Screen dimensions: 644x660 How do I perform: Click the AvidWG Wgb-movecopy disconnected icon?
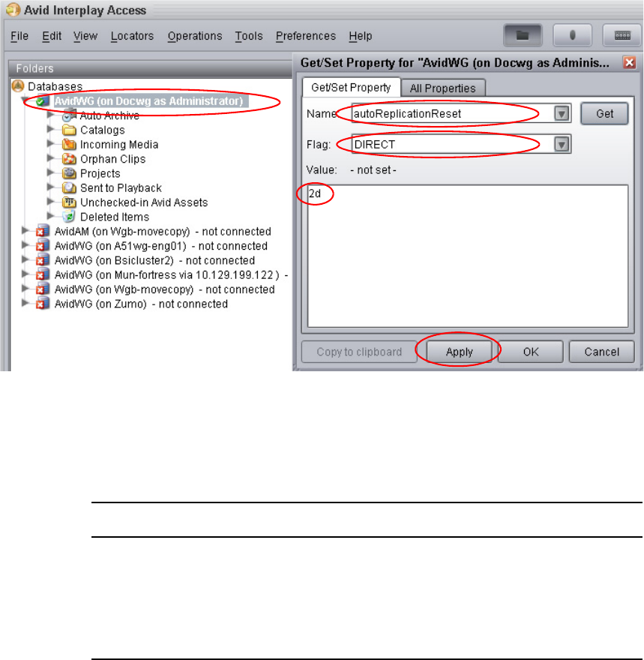tap(43, 289)
